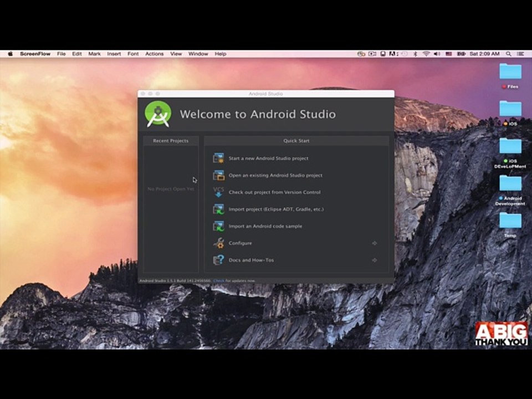Open Spotlight search magnifier icon
The width and height of the screenshot is (532, 399).
(x=508, y=54)
